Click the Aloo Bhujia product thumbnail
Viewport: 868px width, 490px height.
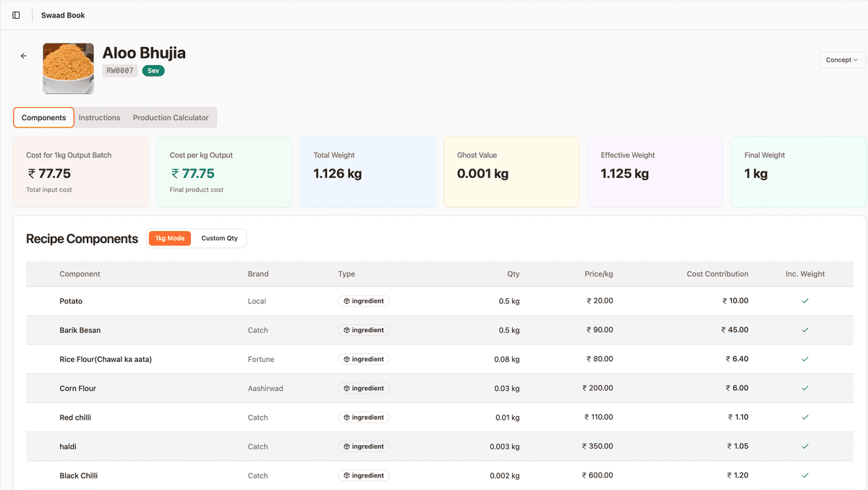[69, 69]
